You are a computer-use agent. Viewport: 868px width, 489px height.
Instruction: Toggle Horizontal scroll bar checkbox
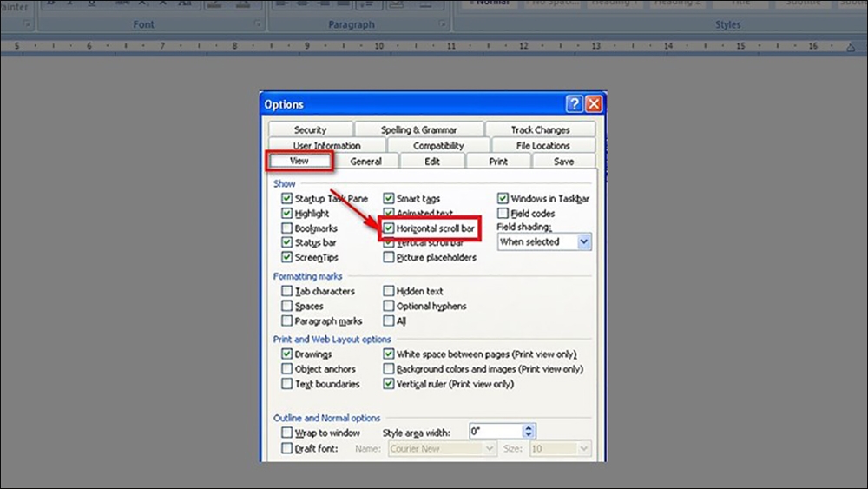click(x=389, y=228)
